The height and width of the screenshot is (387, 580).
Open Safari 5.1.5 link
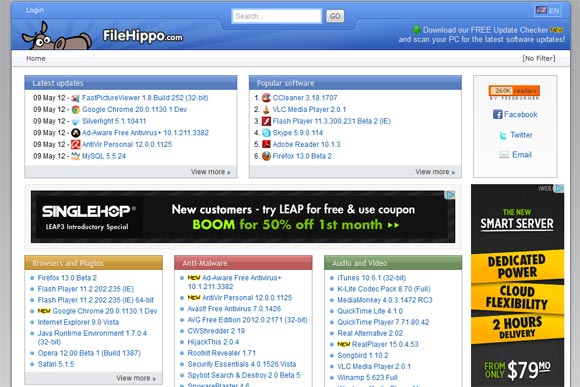[55, 364]
